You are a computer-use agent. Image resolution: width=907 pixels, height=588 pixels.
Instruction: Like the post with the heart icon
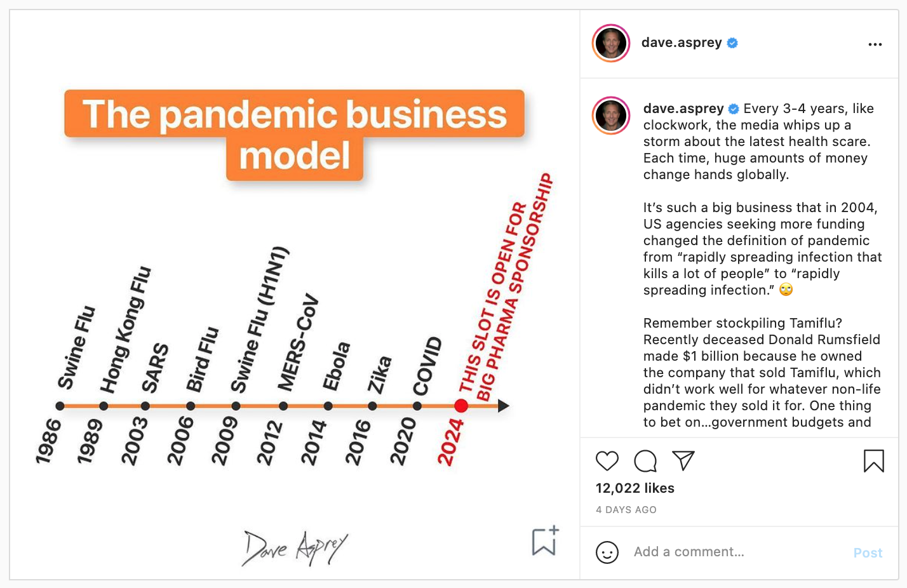pos(607,462)
